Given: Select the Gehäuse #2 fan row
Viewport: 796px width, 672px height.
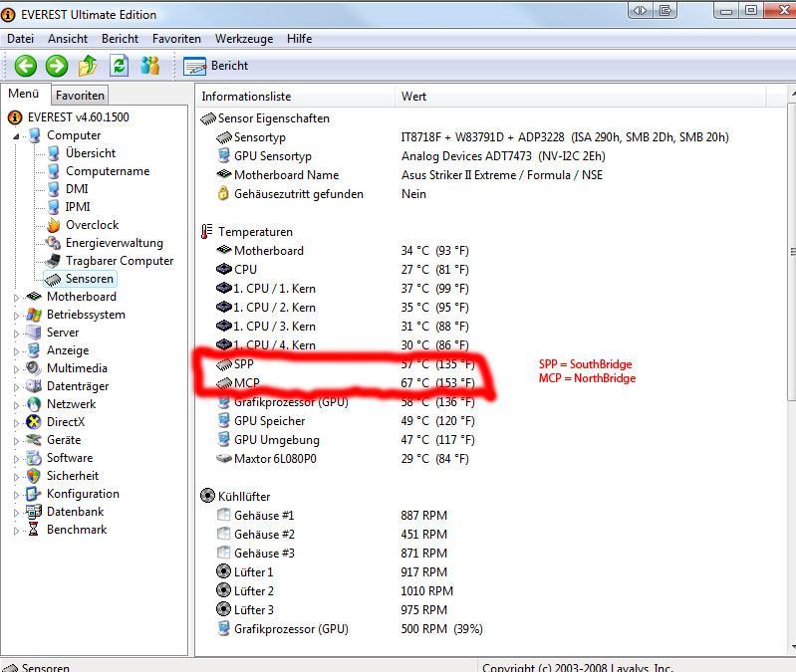Looking at the screenshot, I should tap(332, 535).
